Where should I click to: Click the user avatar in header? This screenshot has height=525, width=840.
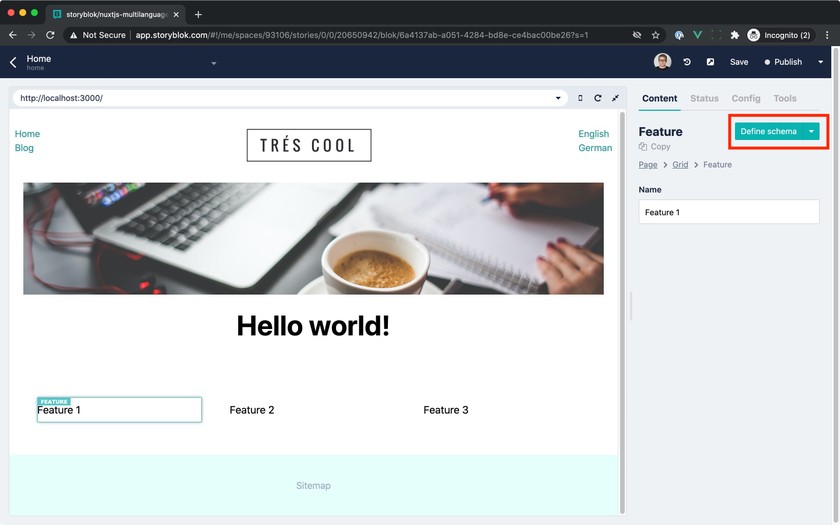pyautogui.click(x=663, y=62)
